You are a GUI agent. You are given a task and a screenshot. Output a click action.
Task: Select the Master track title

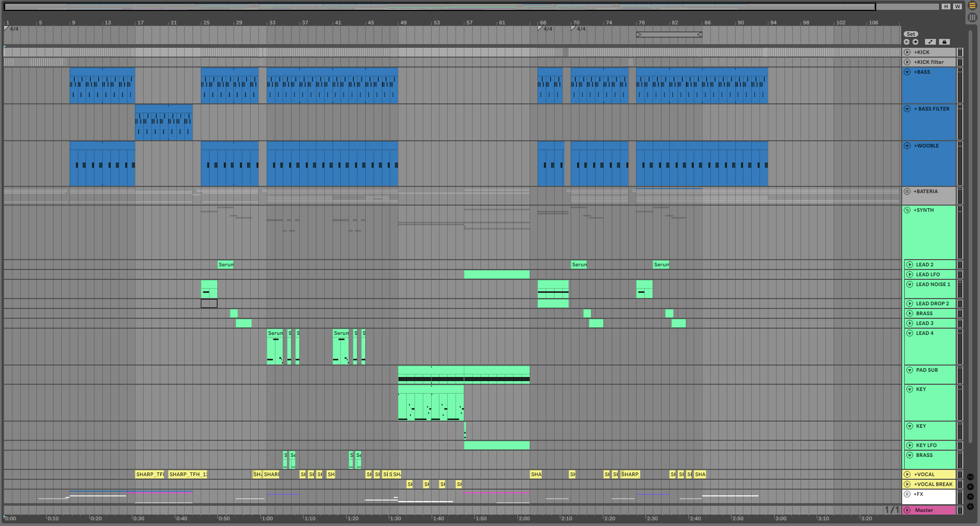924,510
